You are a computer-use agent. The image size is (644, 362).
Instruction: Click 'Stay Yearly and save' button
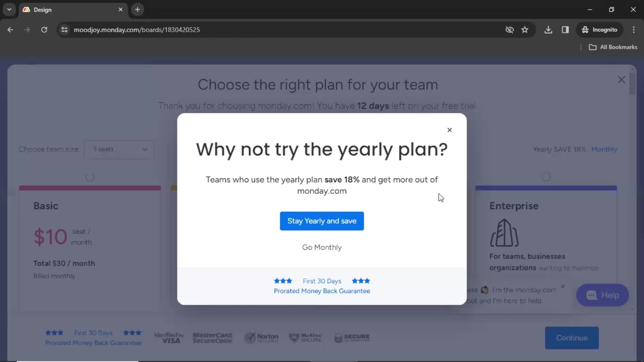322,221
